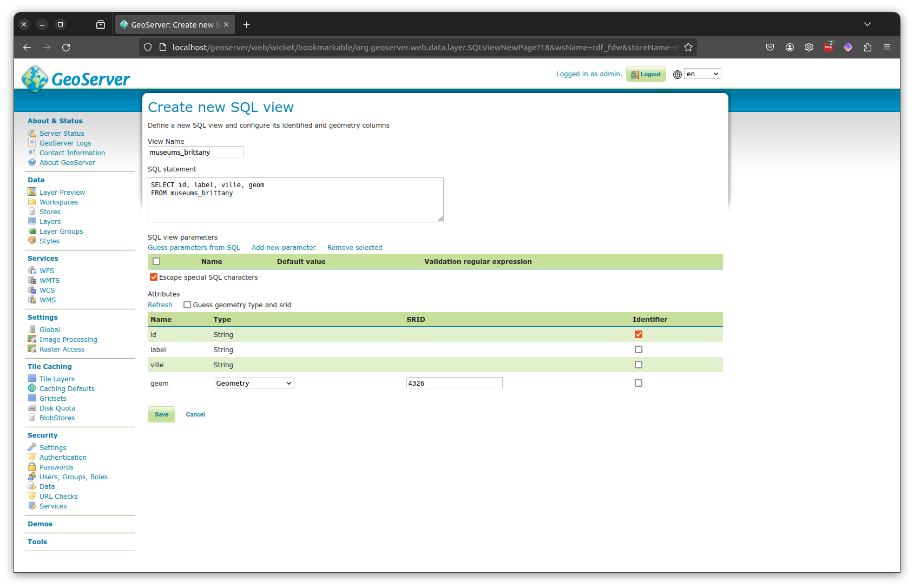The image size is (914, 588).
Task: Bookmark this page with the star icon
Action: (x=688, y=48)
